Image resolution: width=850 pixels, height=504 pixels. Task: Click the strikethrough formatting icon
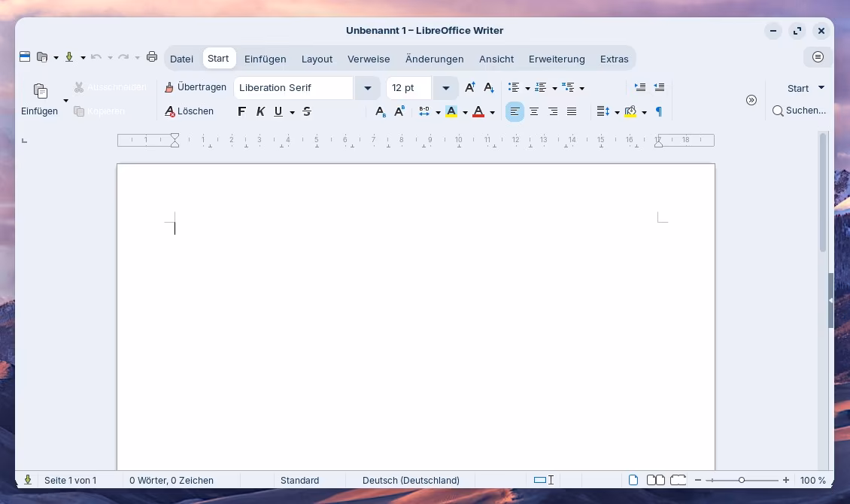[307, 111]
